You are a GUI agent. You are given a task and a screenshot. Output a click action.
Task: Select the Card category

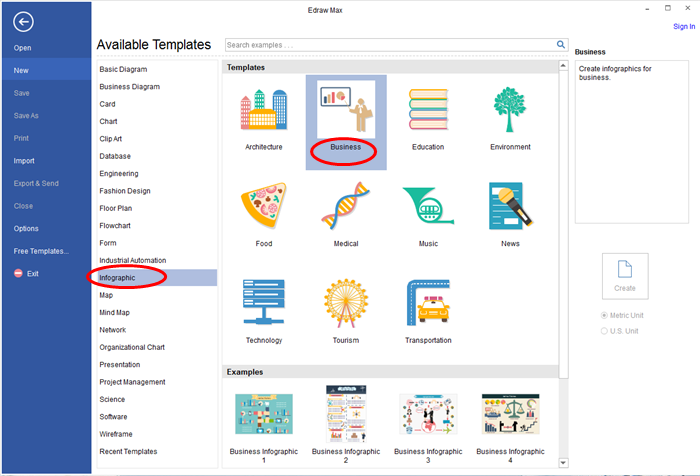coord(107,104)
